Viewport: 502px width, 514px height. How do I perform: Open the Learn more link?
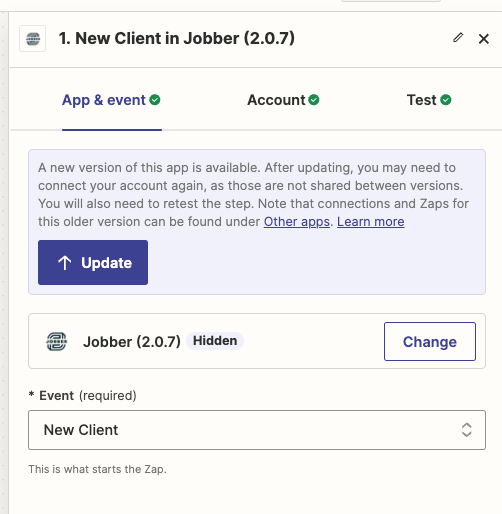[371, 222]
